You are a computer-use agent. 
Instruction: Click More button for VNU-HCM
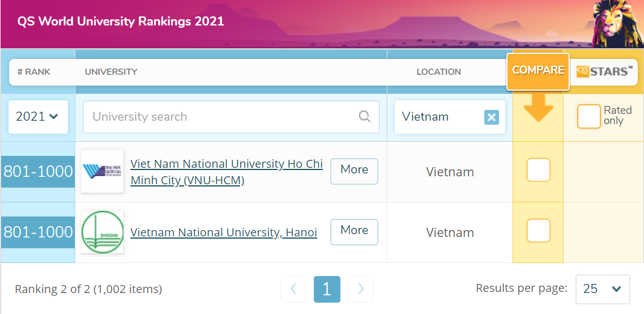[x=354, y=170]
